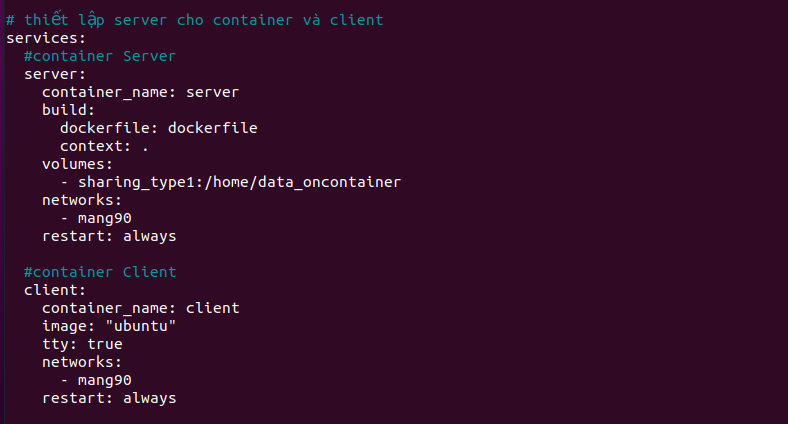Click the "#container Server" comment
The height and width of the screenshot is (424, 788).
tap(100, 56)
